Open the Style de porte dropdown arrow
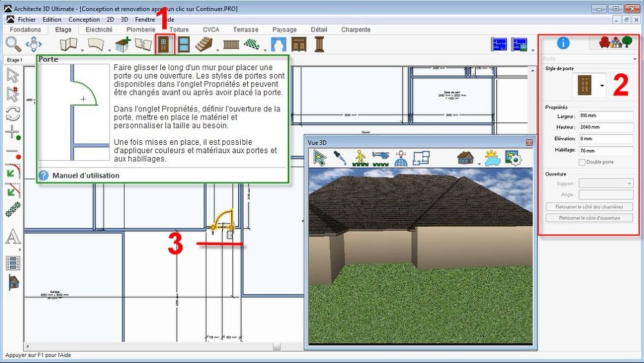Screen dimensions: 644x363 point(601,86)
